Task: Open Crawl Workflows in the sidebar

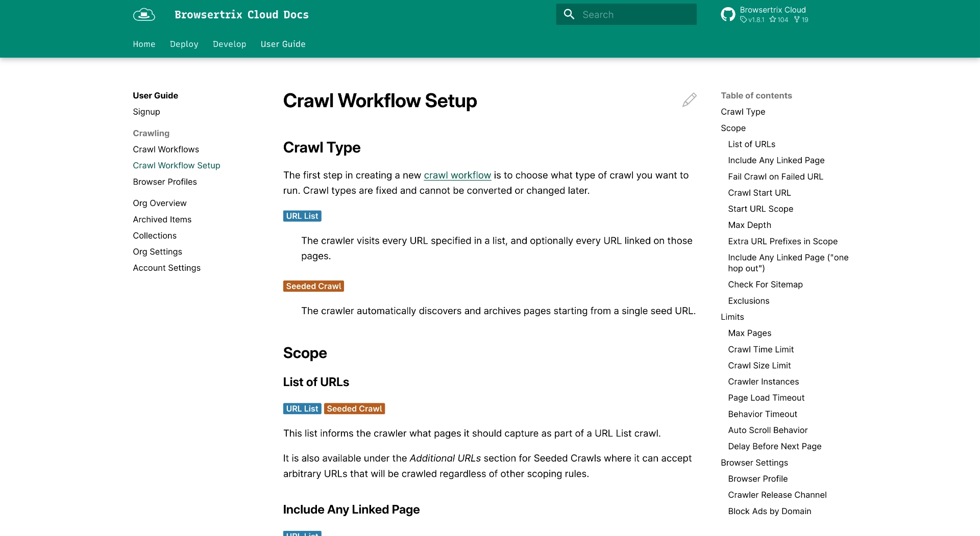Action: point(166,149)
